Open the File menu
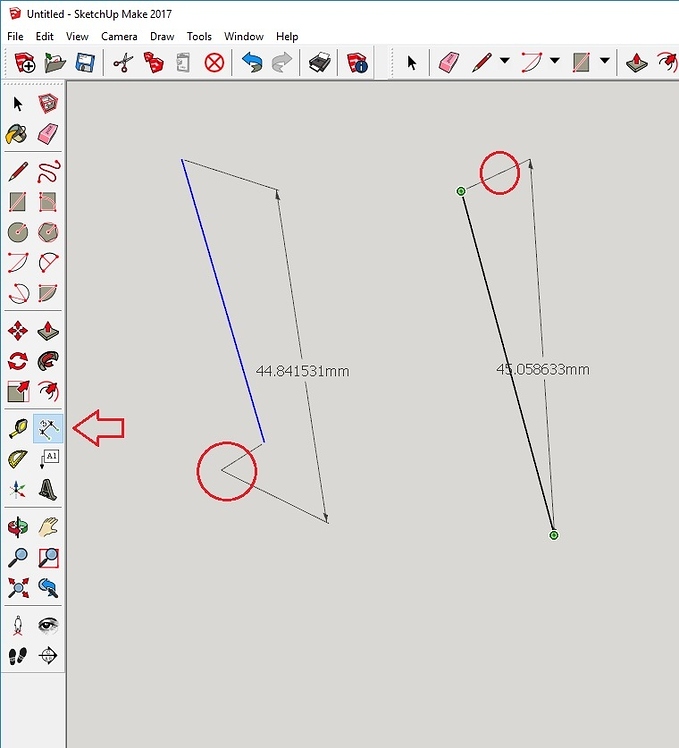Screen dimensions: 679x748 (x=15, y=36)
